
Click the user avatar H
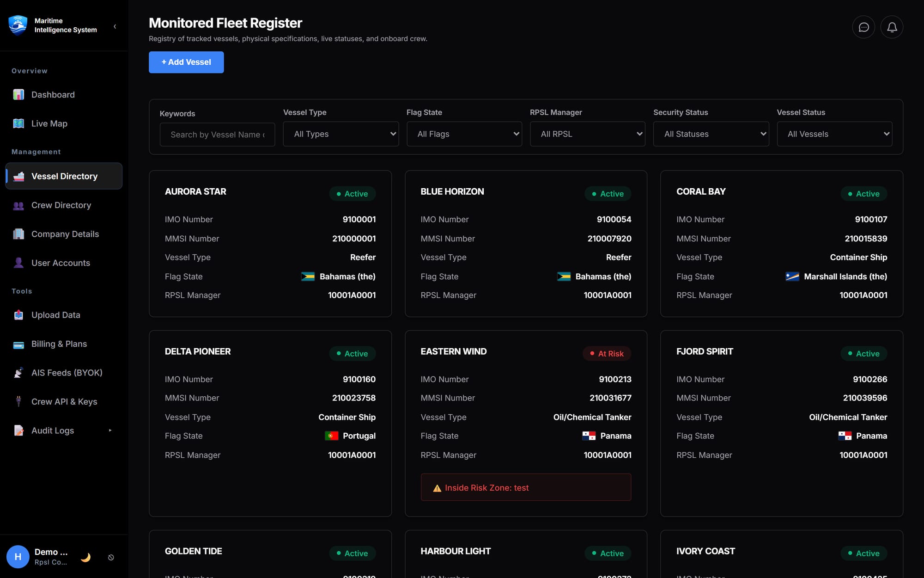click(x=18, y=557)
